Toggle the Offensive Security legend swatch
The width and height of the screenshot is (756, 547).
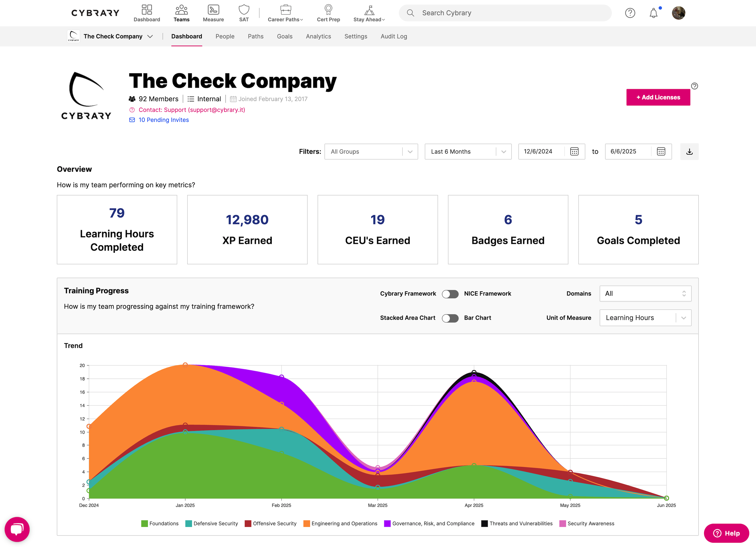[248, 524]
